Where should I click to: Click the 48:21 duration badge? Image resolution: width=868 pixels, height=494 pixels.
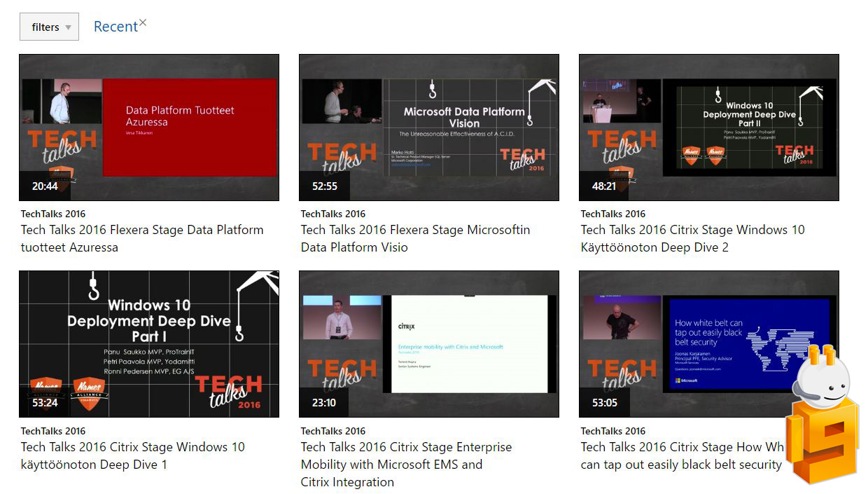605,186
